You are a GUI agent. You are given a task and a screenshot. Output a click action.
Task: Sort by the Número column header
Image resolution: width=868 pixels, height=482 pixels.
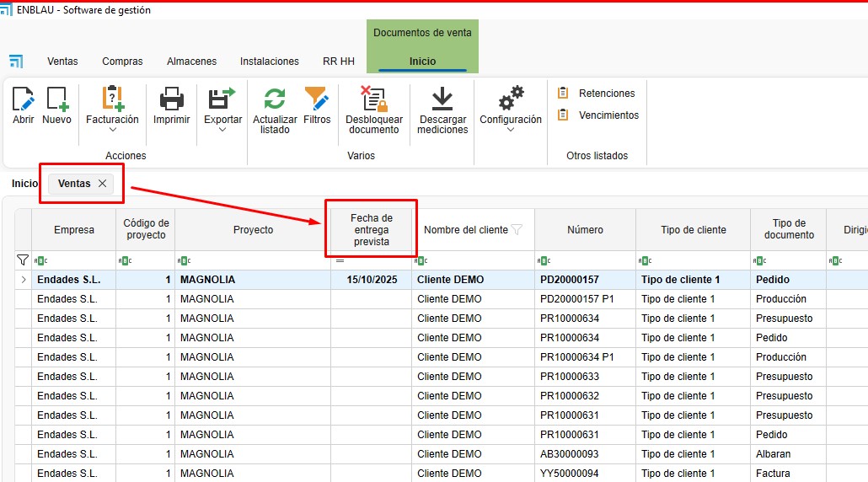pos(585,229)
